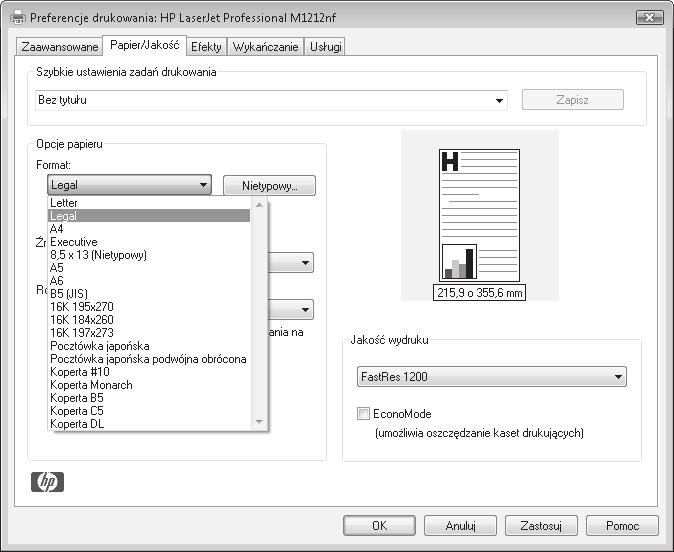This screenshot has height=552, width=674.
Task: Switch to the Zaawansowane tab
Action: click(x=60, y=46)
